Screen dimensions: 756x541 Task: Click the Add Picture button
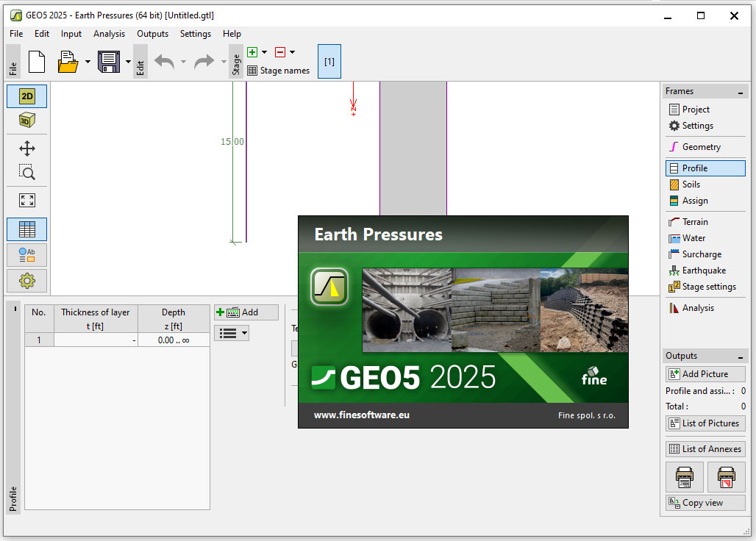pos(705,374)
